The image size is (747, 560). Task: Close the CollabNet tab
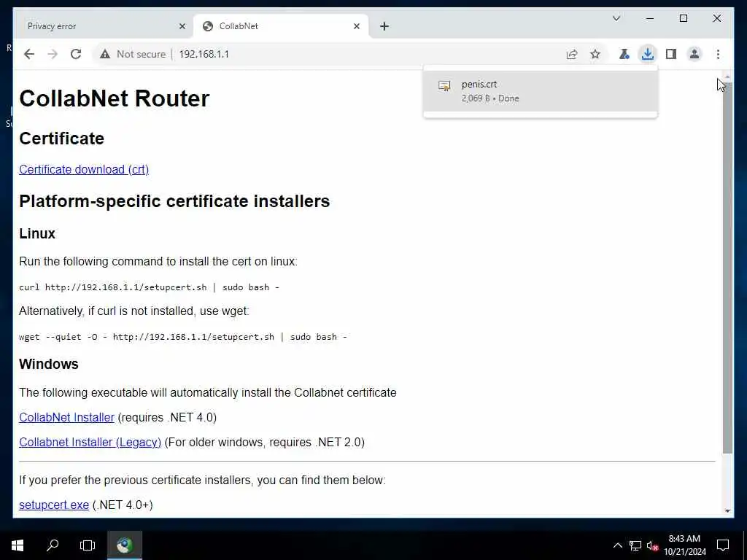(x=356, y=26)
